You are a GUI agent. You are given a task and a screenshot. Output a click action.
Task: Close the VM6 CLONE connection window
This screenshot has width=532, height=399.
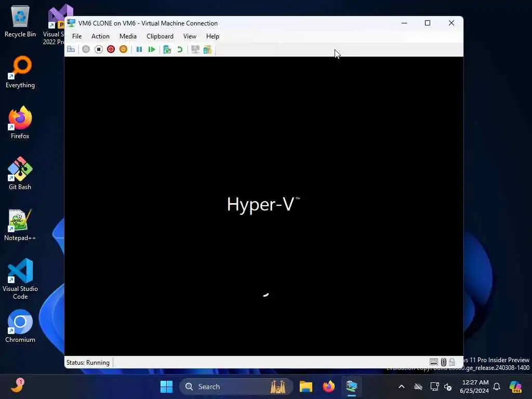click(451, 23)
